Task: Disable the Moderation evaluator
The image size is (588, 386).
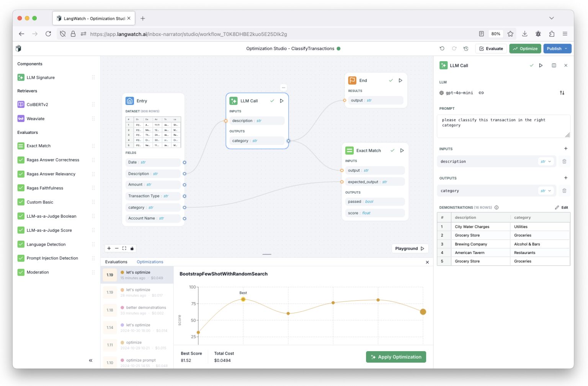Action: pyautogui.click(x=21, y=272)
